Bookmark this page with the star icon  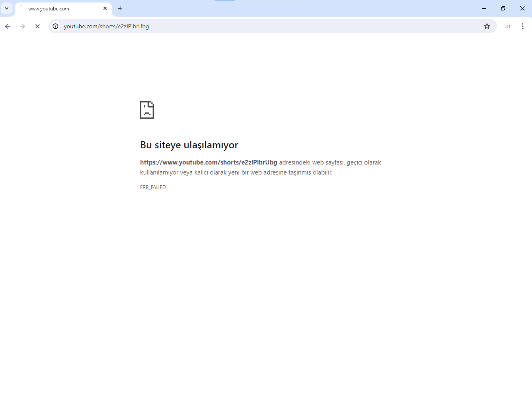click(x=487, y=26)
